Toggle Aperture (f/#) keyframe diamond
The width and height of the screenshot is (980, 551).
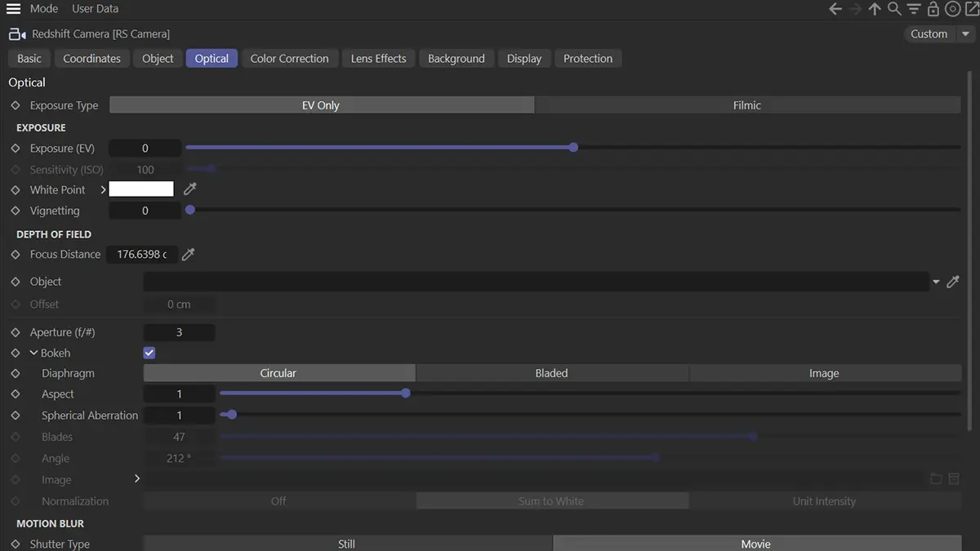[x=16, y=332]
